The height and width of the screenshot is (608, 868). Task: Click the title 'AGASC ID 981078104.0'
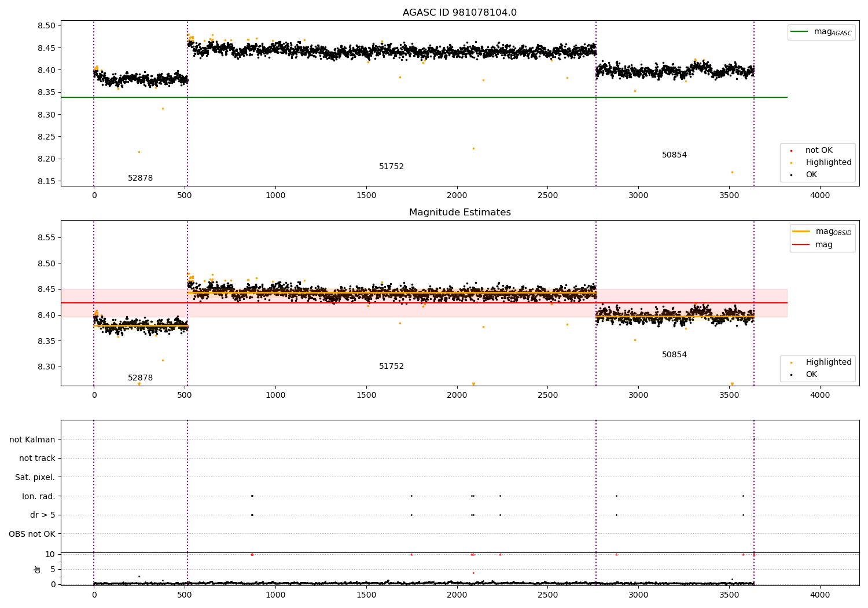pos(459,13)
